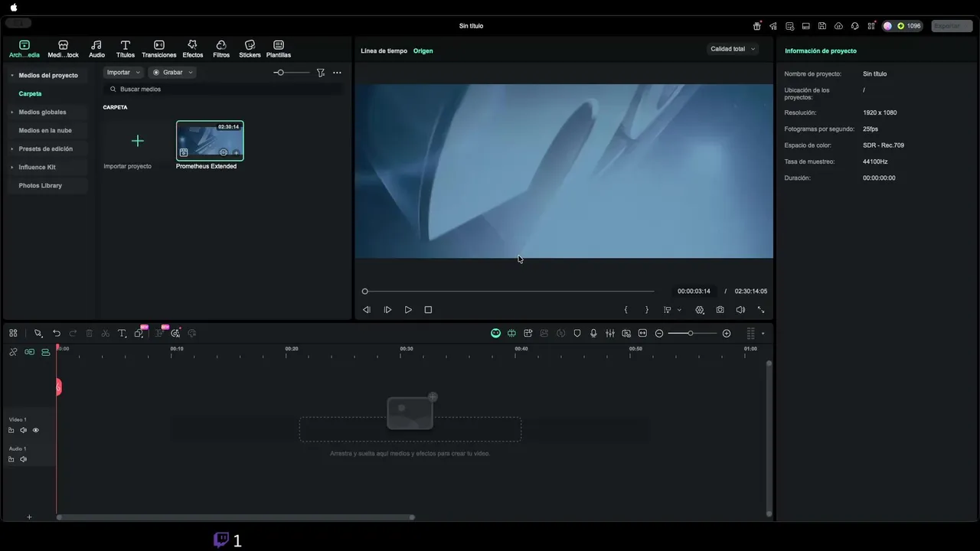Select Origen preview mode
This screenshot has width=980, height=551.
(423, 51)
